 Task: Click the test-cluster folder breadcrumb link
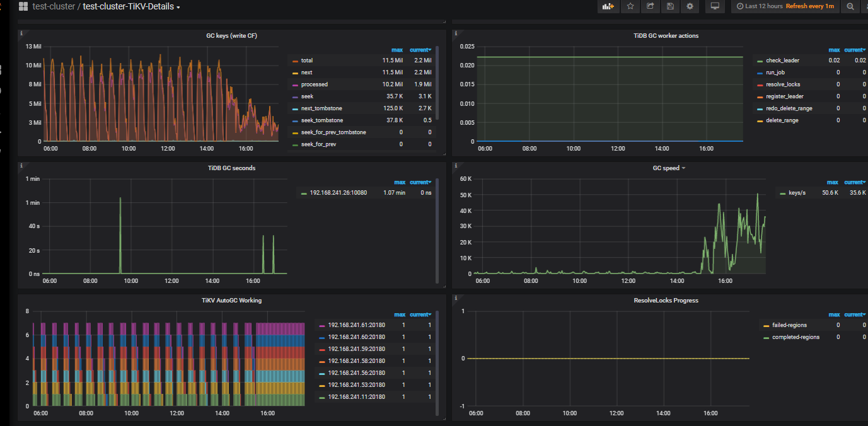click(x=54, y=6)
